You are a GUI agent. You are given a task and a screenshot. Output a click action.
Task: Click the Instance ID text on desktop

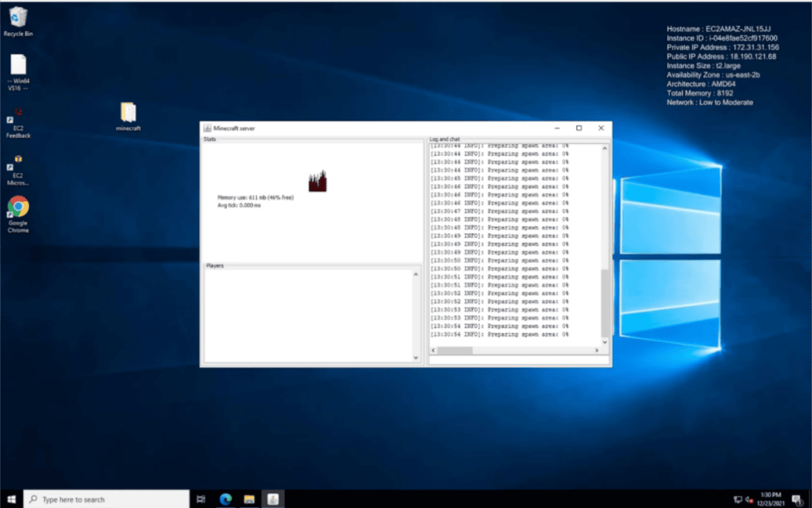point(722,38)
